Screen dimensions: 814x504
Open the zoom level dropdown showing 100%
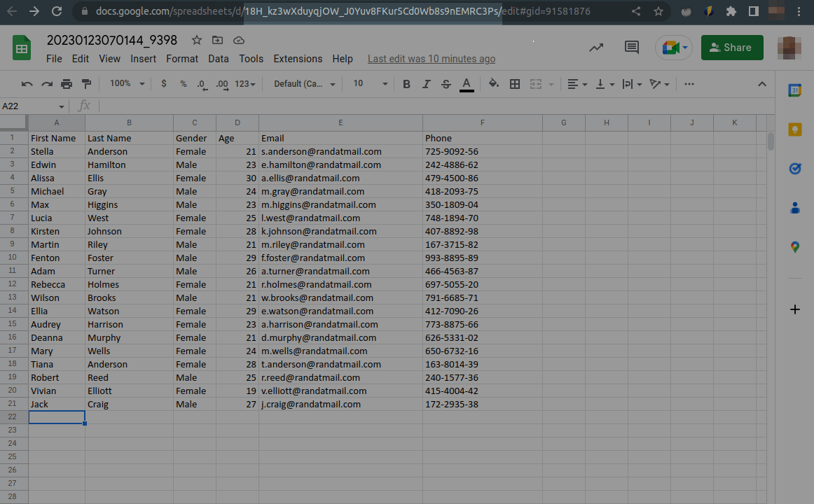[x=127, y=84]
